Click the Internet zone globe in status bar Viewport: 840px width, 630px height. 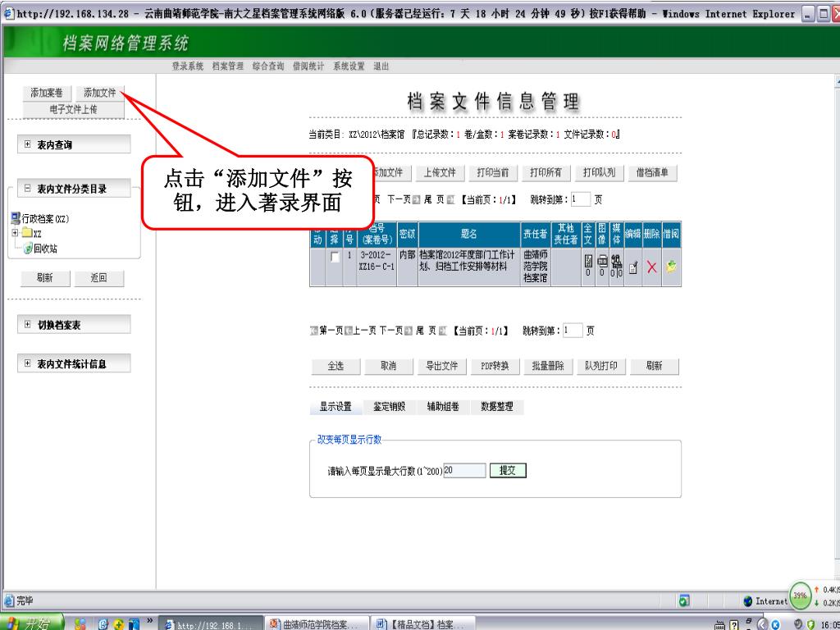pos(748,601)
